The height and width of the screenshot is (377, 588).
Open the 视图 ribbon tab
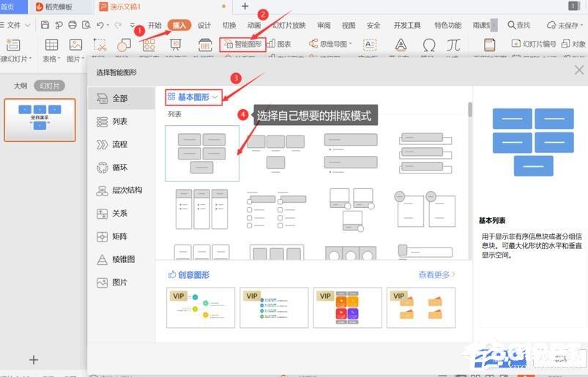pyautogui.click(x=349, y=25)
